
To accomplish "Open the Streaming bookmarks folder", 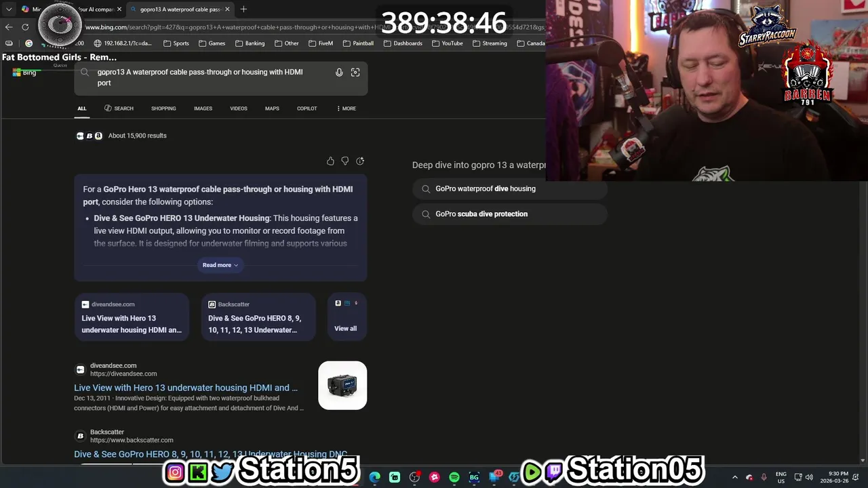I will pyautogui.click(x=490, y=43).
